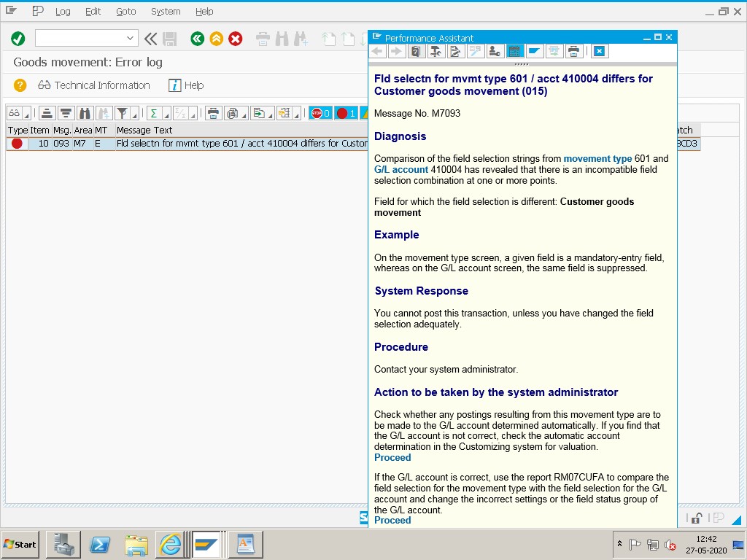747x560 pixels.
Task: Open the command field dropdown
Action: (x=130, y=38)
